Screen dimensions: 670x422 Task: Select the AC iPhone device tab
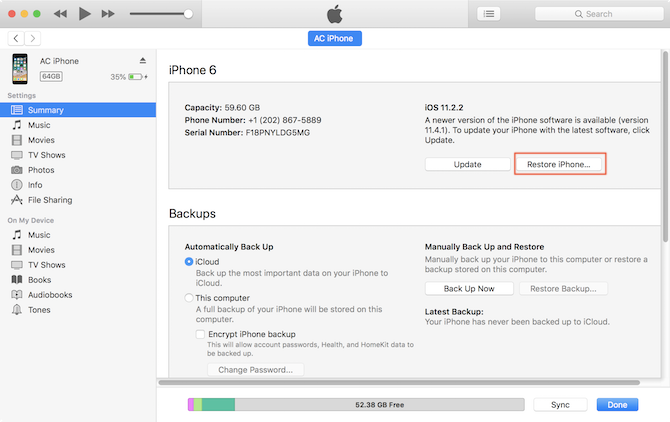pyautogui.click(x=335, y=38)
